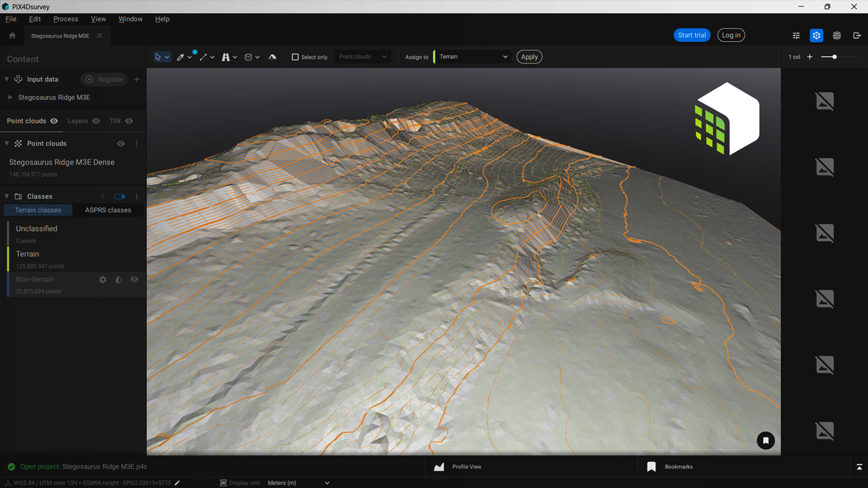
Task: Toggle the Classes on/off switch
Action: pos(120,196)
